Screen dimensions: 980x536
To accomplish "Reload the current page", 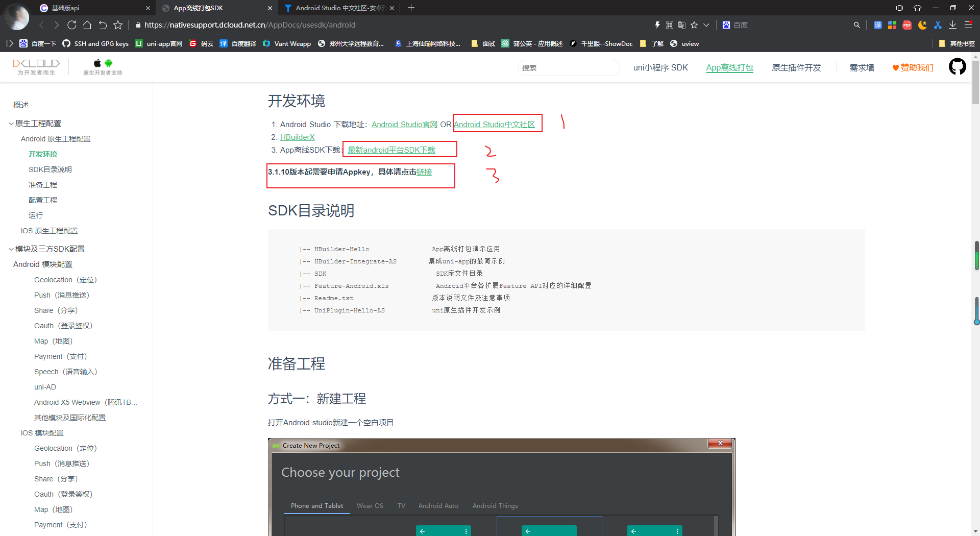I will click(x=72, y=25).
